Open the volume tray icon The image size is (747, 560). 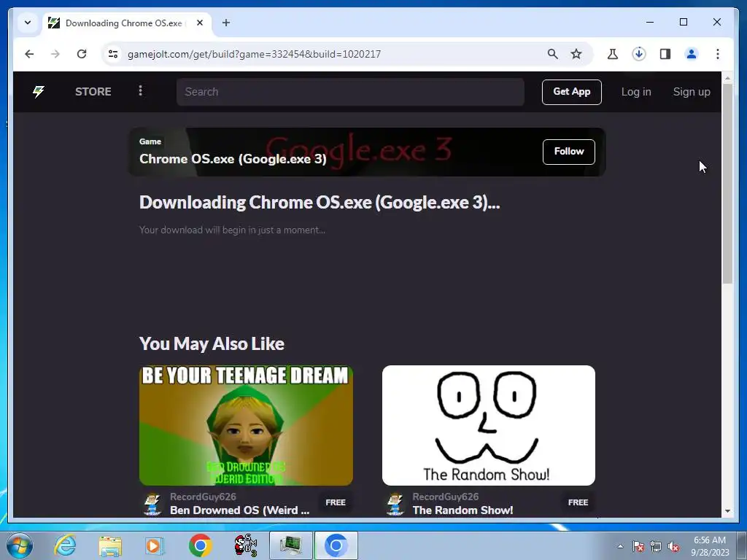(x=673, y=546)
